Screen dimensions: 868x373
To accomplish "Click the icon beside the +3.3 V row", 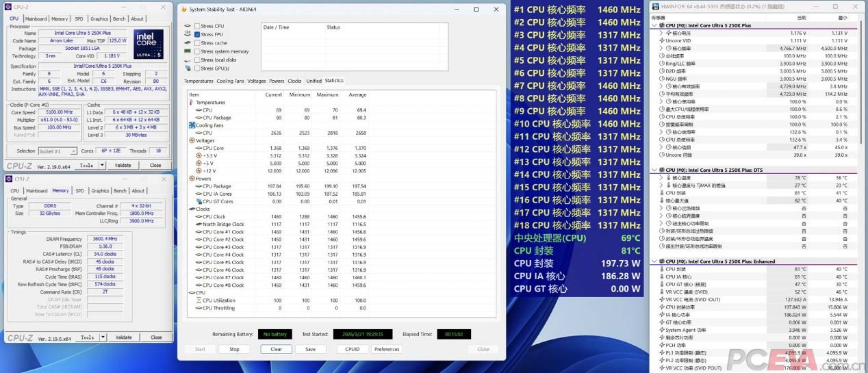I will click(x=199, y=155).
